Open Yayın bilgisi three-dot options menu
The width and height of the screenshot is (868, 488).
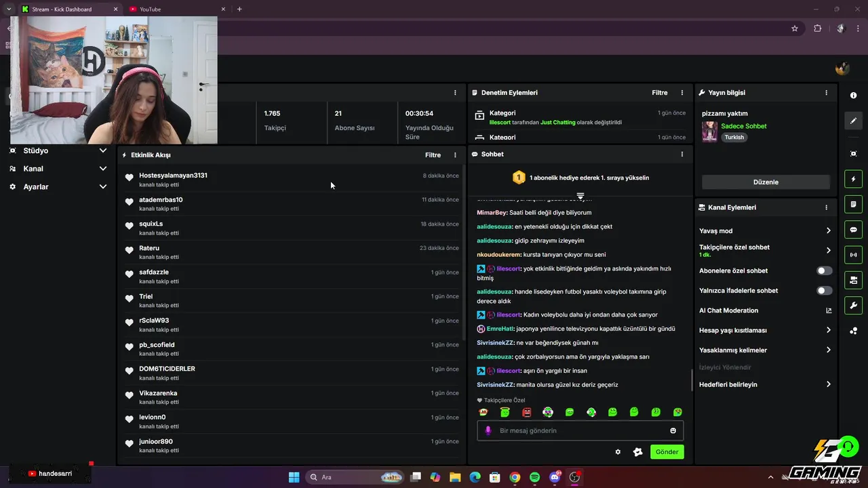coord(826,93)
